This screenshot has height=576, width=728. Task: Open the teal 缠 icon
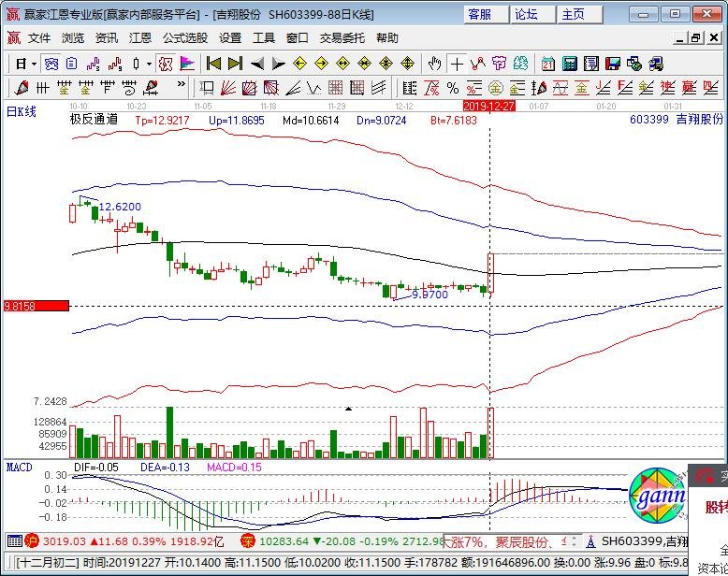[x=520, y=64]
